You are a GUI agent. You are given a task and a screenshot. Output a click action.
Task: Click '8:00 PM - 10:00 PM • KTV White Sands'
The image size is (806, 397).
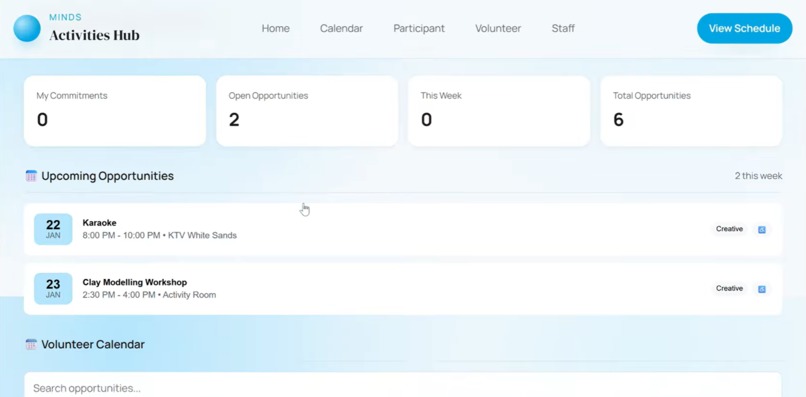pyautogui.click(x=159, y=236)
